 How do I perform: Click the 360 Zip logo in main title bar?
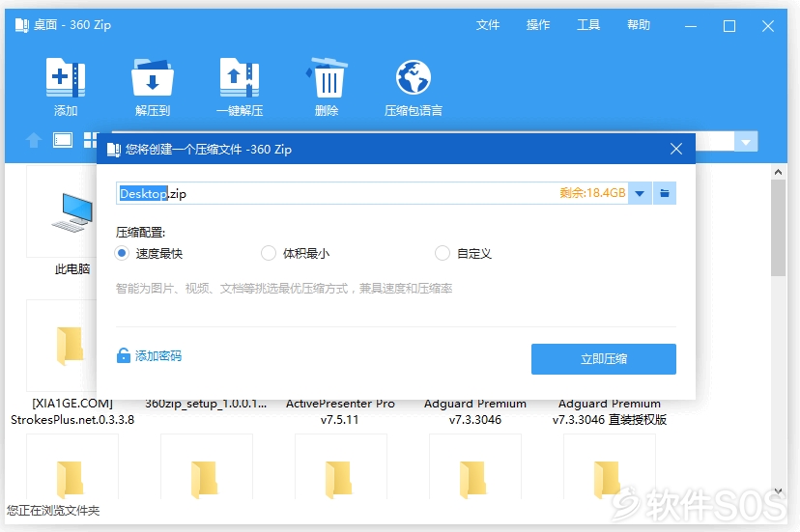coord(22,25)
